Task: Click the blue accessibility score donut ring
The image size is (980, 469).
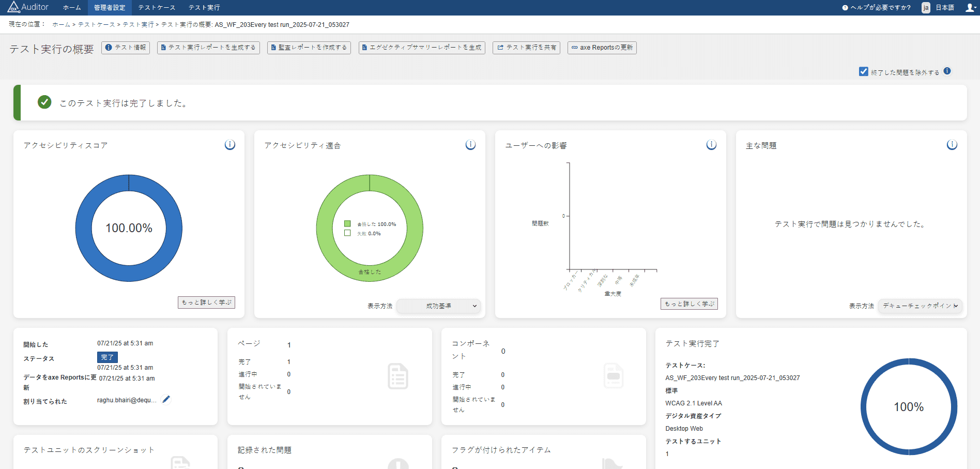Action: [83, 228]
